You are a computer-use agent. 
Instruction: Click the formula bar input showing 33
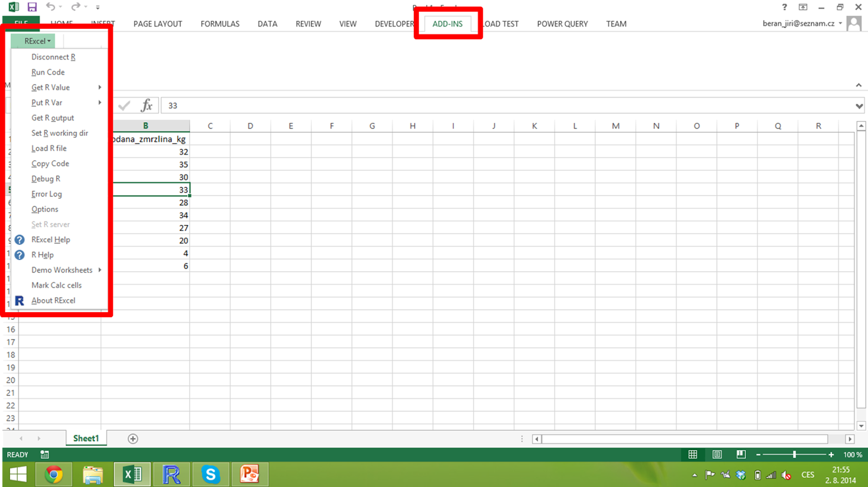507,105
